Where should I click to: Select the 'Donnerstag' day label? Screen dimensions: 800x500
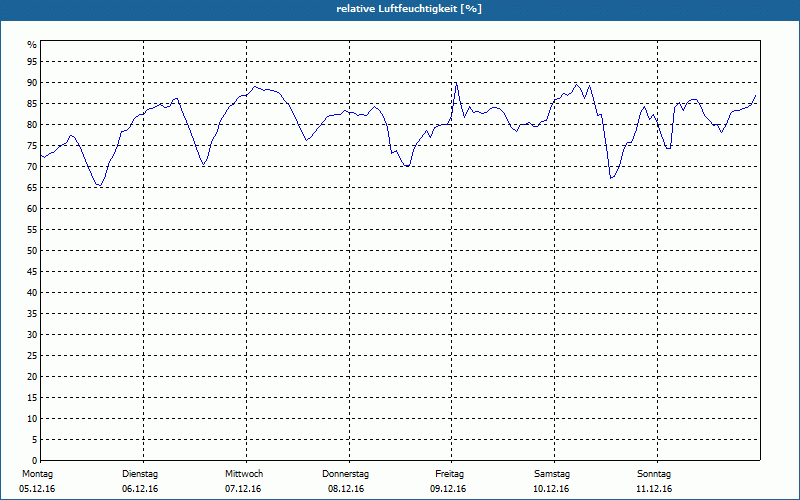pos(345,474)
